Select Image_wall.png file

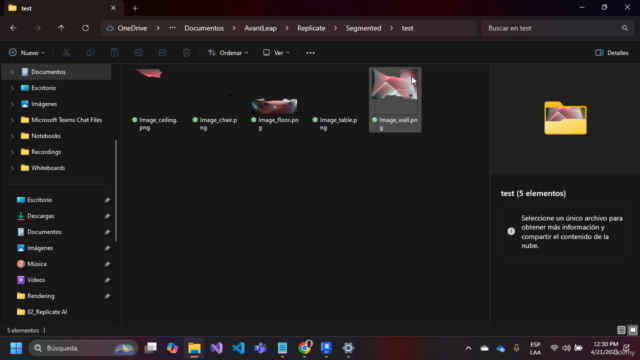(395, 99)
